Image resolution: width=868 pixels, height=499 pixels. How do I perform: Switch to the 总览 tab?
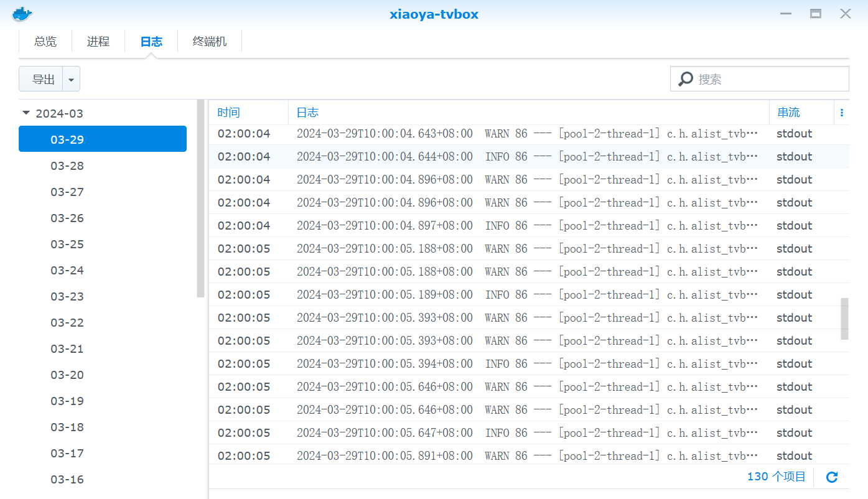[44, 41]
